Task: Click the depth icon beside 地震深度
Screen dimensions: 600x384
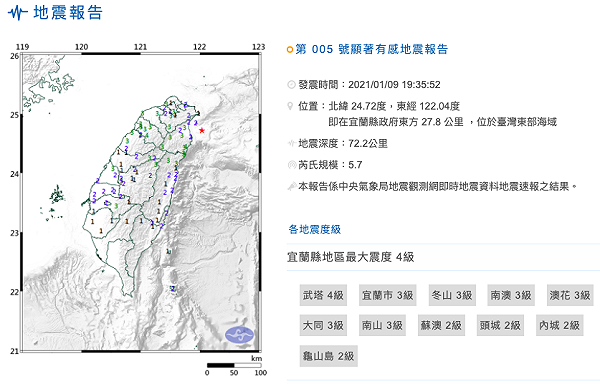Action: click(x=291, y=143)
